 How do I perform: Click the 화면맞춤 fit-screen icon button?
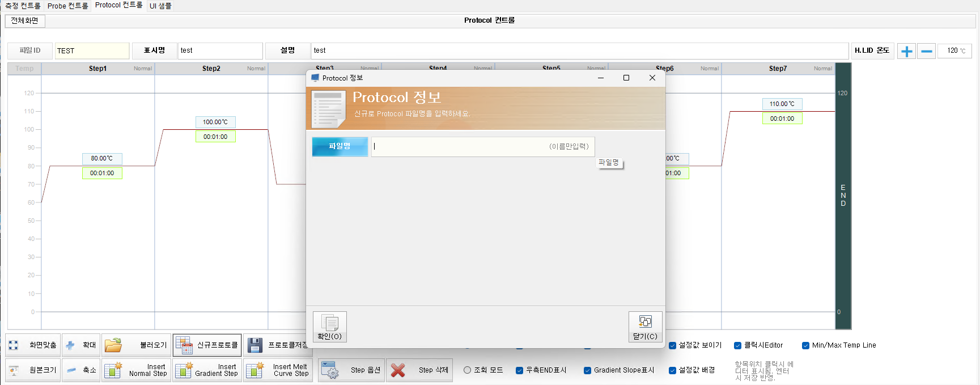[x=33, y=345]
